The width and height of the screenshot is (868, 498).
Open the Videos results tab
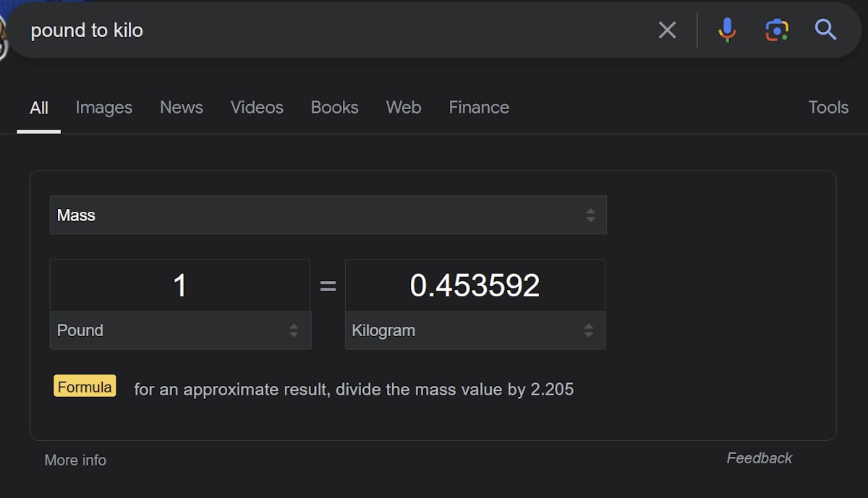click(257, 108)
